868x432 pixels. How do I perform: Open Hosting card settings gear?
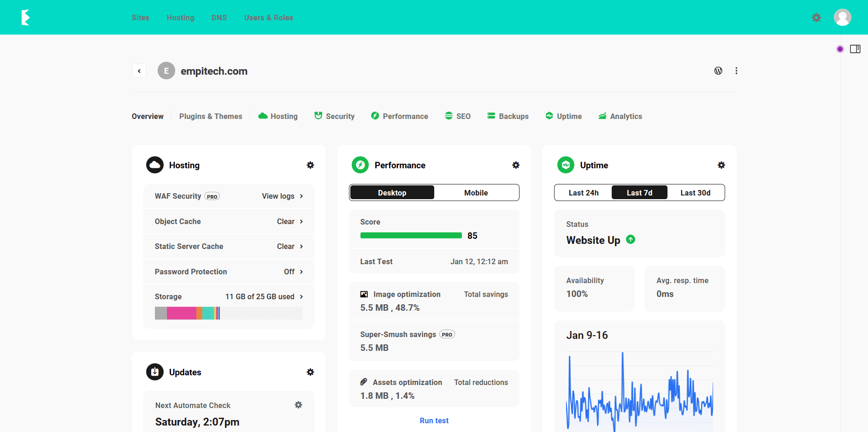tap(310, 165)
